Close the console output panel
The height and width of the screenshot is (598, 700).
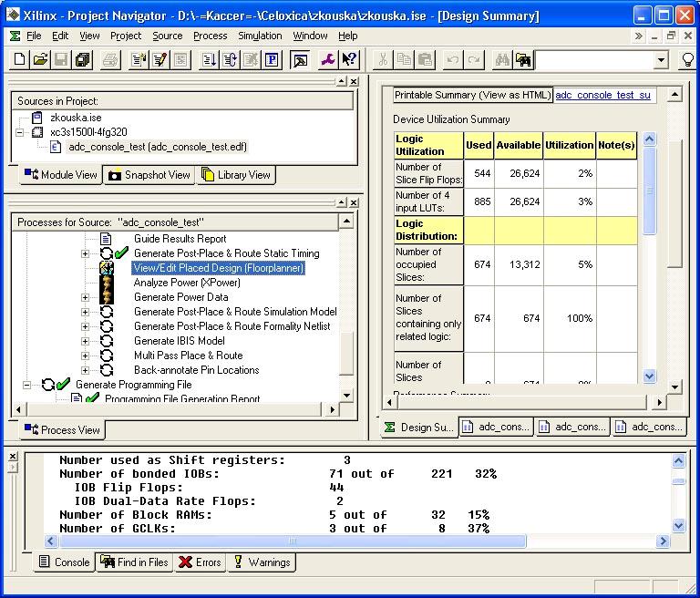point(13,456)
